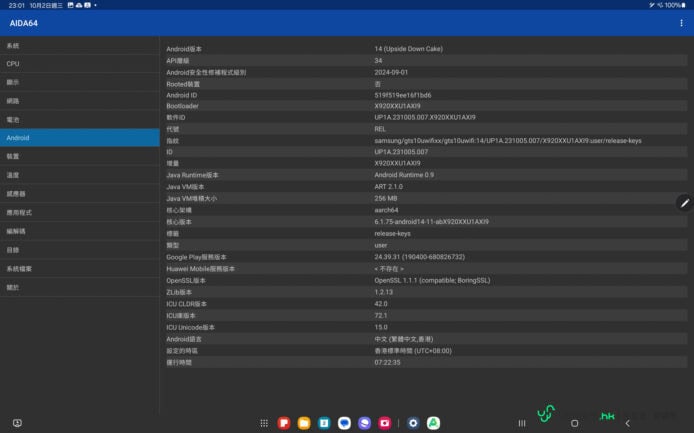694x433 pixels.
Task: Open the apps grid in taskbar
Action: pos(264,423)
